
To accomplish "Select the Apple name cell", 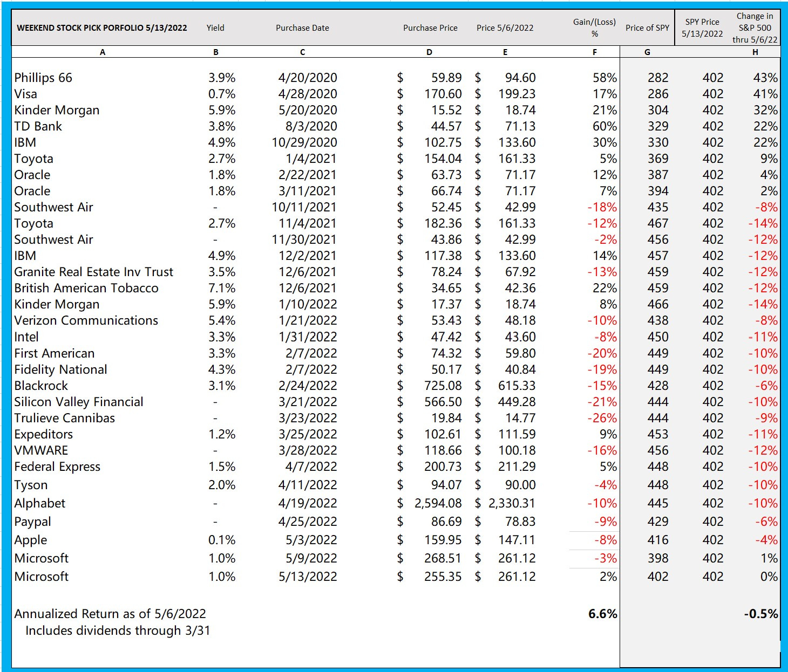I will click(31, 540).
